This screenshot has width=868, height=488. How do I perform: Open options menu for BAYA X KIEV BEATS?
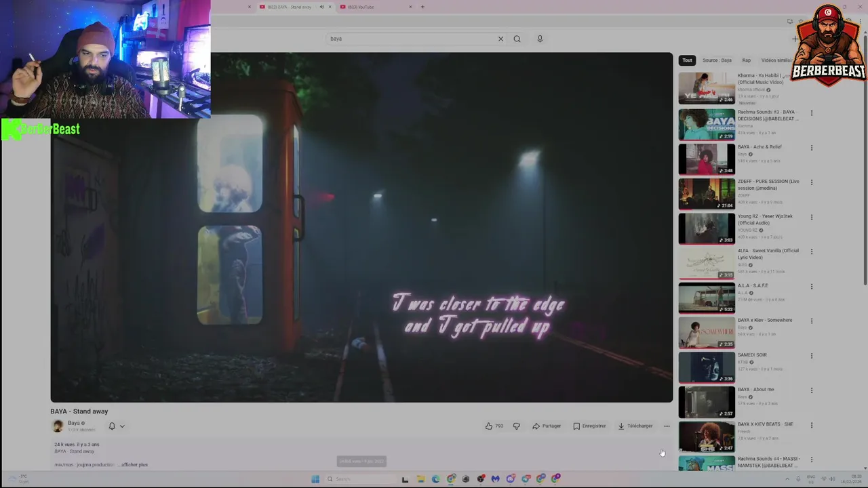click(x=811, y=425)
